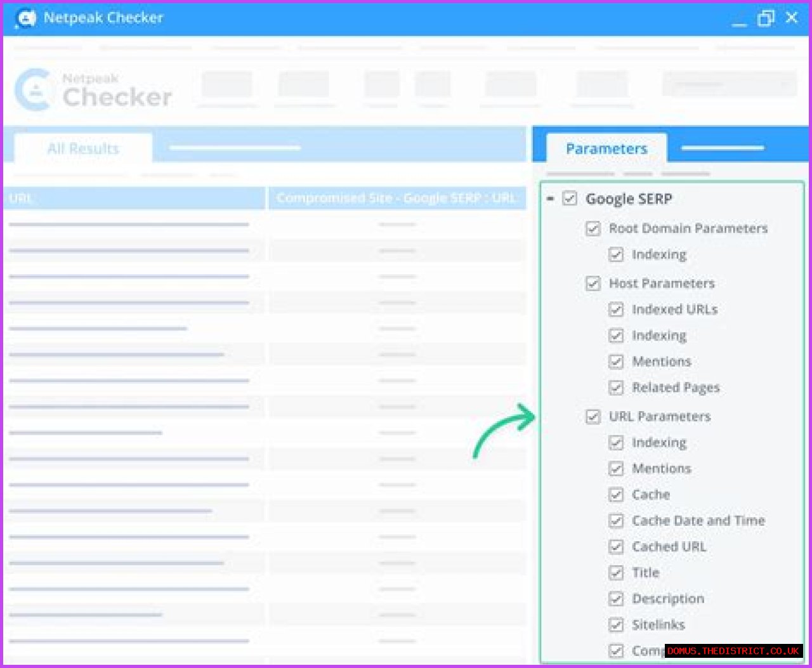812x668 pixels.
Task: Uncheck the Cache parameter
Action: [616, 495]
